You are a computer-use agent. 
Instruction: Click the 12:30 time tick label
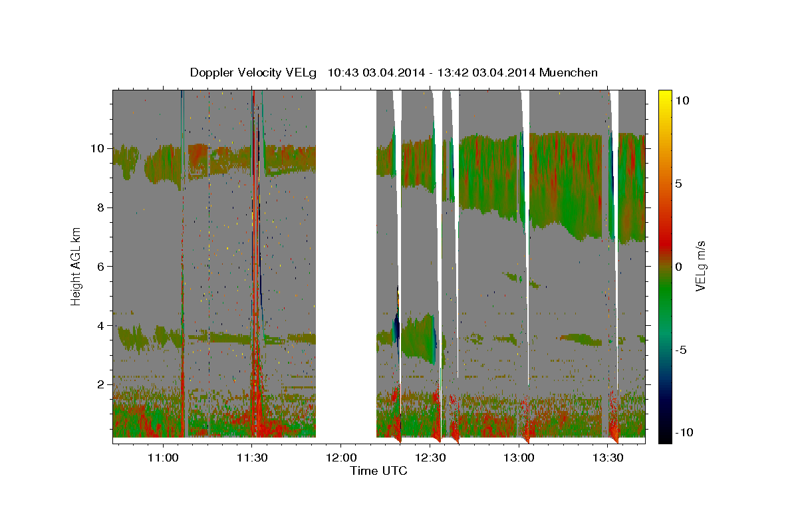430,458
